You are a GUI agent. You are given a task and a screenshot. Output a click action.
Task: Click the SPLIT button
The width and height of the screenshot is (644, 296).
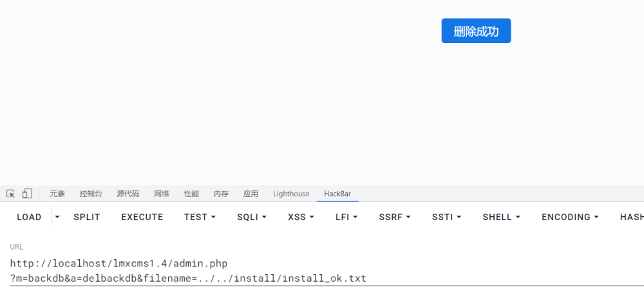(87, 217)
